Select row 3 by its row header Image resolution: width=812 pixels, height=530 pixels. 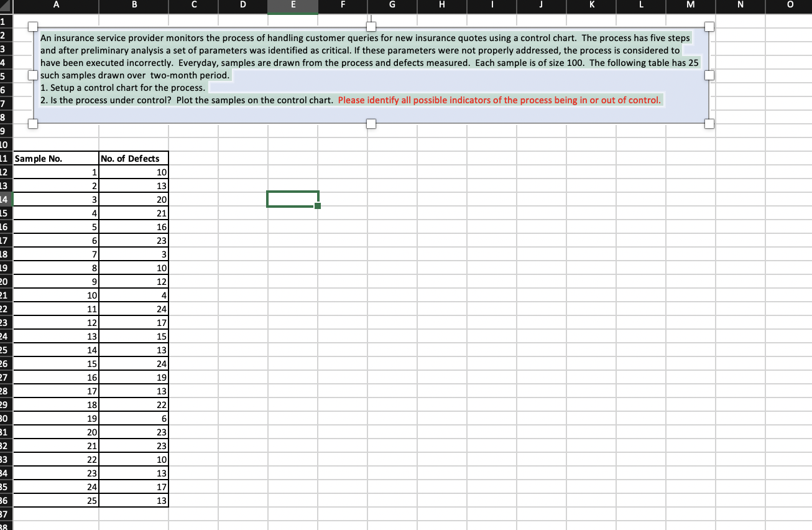[6, 49]
